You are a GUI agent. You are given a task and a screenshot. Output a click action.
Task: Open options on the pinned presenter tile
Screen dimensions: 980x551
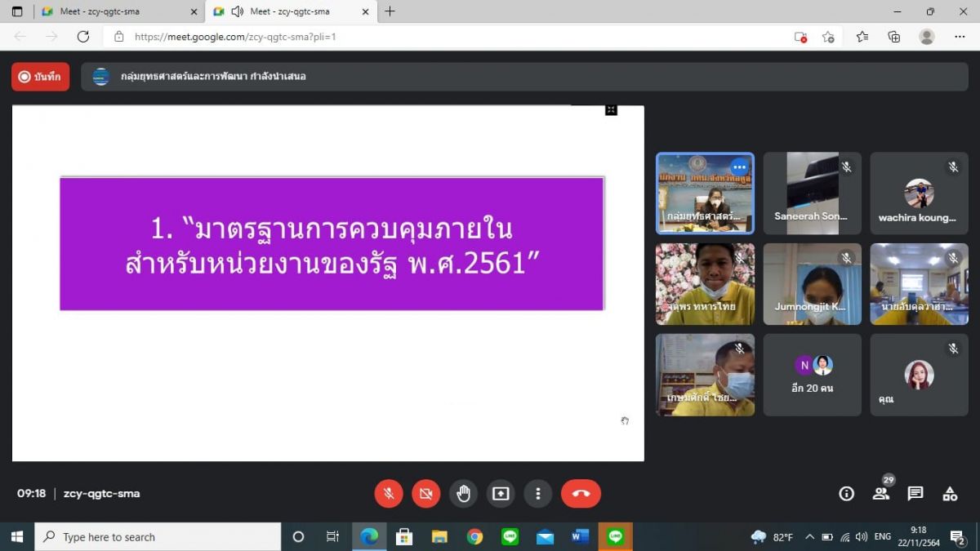coord(739,167)
